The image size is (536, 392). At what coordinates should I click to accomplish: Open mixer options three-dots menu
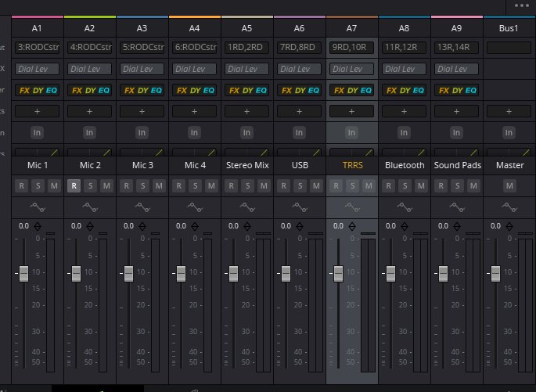coord(522,5)
